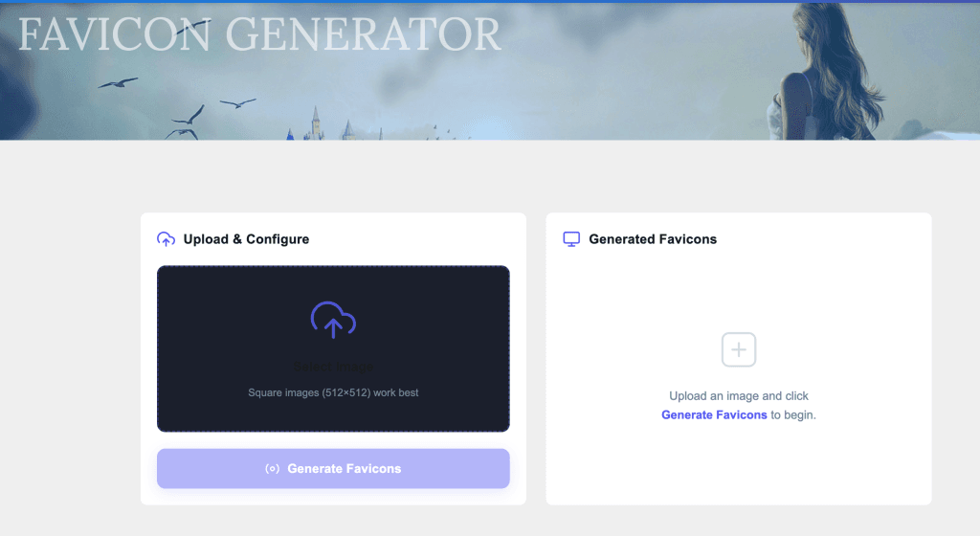Click the plus placeholder icon in Generated Favicons
This screenshot has width=980, height=536.
[x=739, y=350]
